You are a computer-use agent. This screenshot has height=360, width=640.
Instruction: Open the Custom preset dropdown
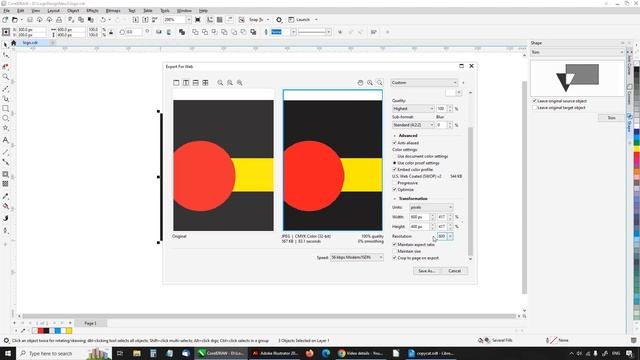pyautogui.click(x=424, y=83)
